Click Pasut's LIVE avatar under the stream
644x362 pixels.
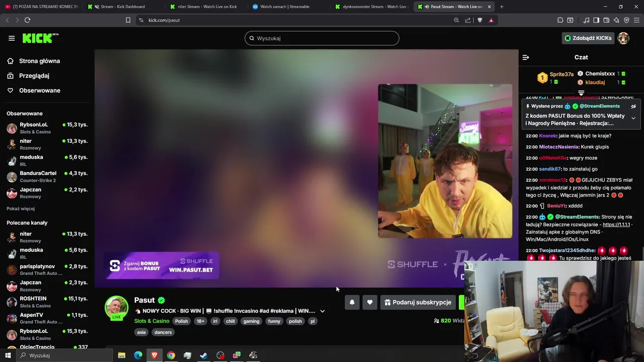(116, 308)
